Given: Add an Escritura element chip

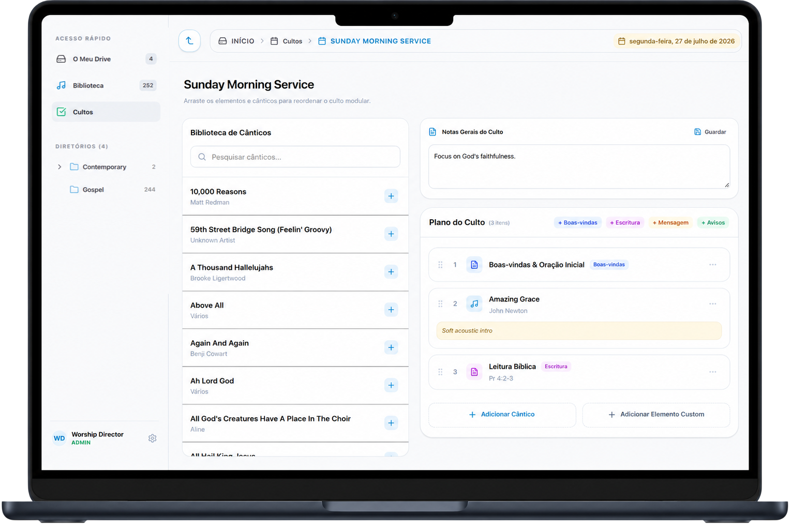Looking at the screenshot, I should (x=625, y=223).
